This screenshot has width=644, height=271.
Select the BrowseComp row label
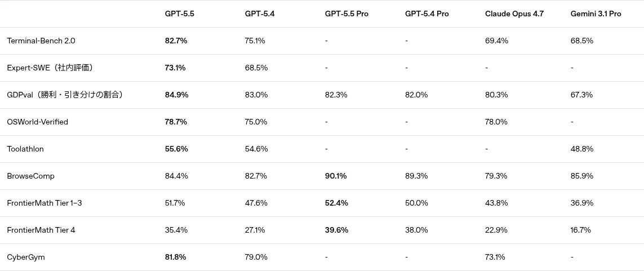31,176
